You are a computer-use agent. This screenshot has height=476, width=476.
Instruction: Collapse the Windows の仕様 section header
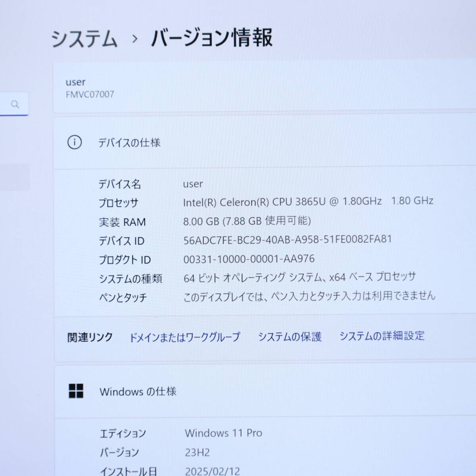coord(265,391)
